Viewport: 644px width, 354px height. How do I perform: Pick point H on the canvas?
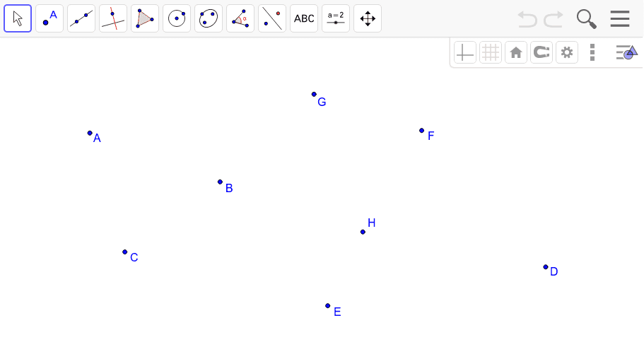(363, 232)
